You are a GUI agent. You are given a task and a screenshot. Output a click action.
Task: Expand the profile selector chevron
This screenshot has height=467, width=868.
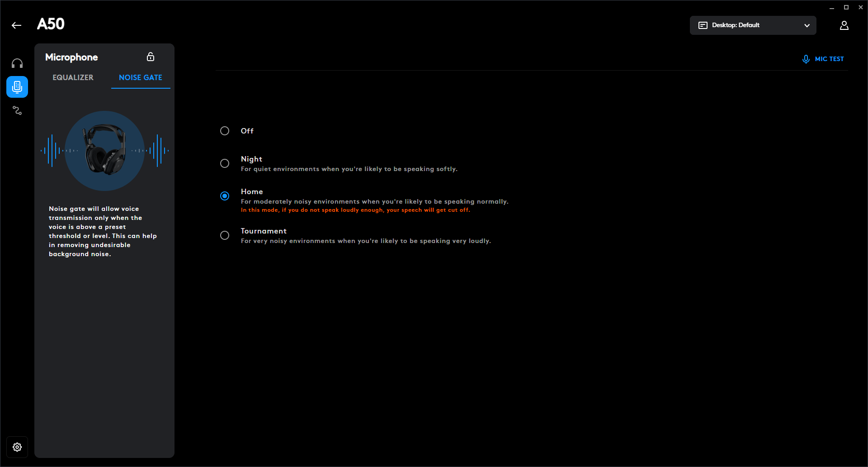pyautogui.click(x=807, y=25)
